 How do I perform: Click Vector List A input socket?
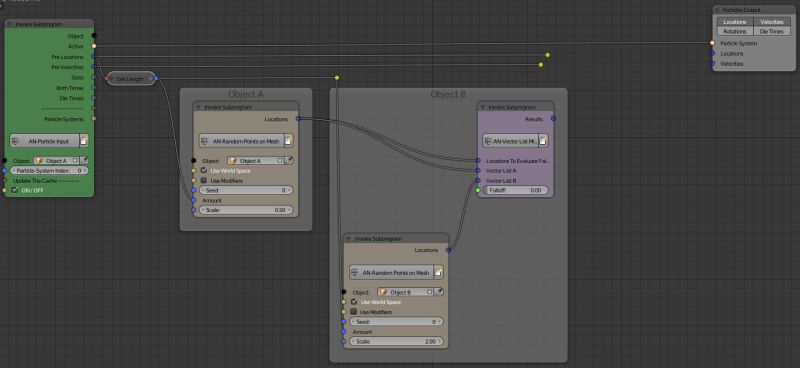click(x=478, y=170)
